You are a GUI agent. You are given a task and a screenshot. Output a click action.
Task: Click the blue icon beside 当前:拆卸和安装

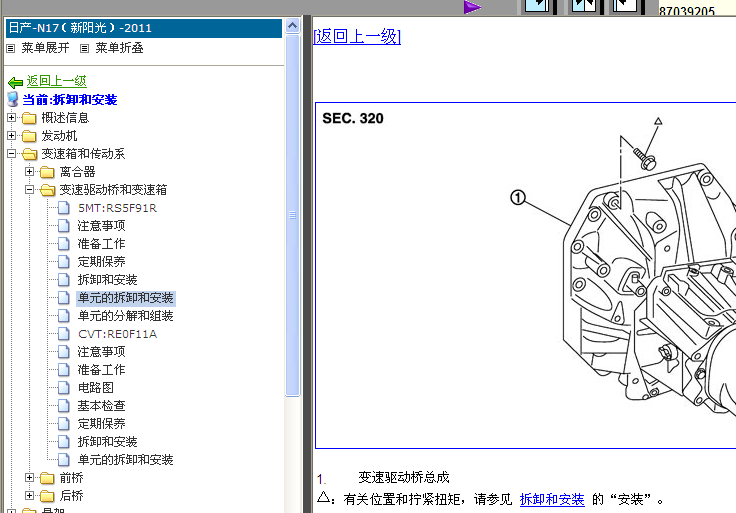tap(13, 100)
